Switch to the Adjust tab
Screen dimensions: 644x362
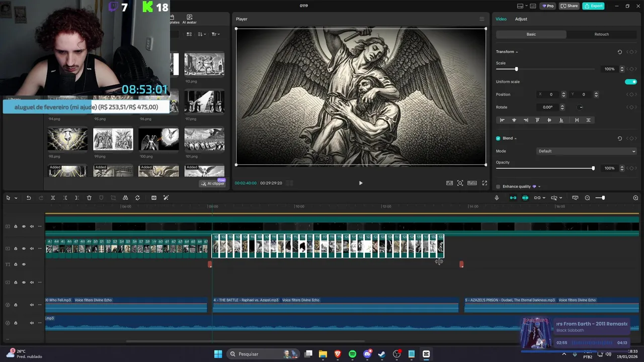tap(521, 19)
